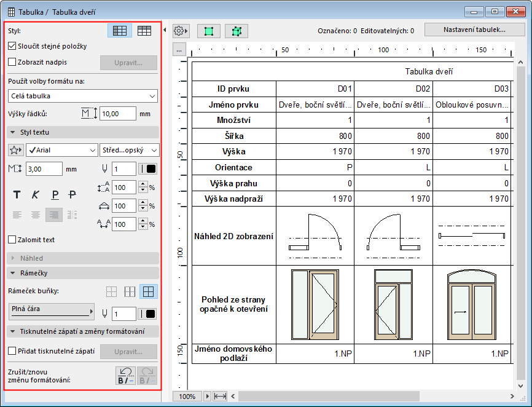Image resolution: width=532 pixels, height=407 pixels.
Task: Choose the all-borders cell frame icon
Action: coord(147,291)
